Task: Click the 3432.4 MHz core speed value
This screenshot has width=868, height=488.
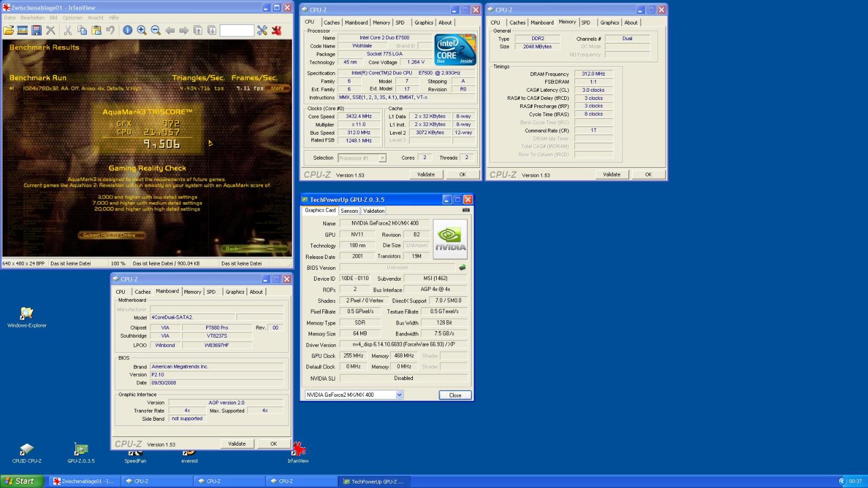Action: (x=359, y=116)
